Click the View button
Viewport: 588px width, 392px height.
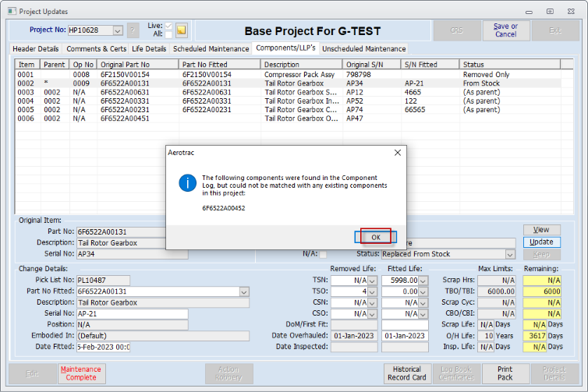(x=541, y=230)
